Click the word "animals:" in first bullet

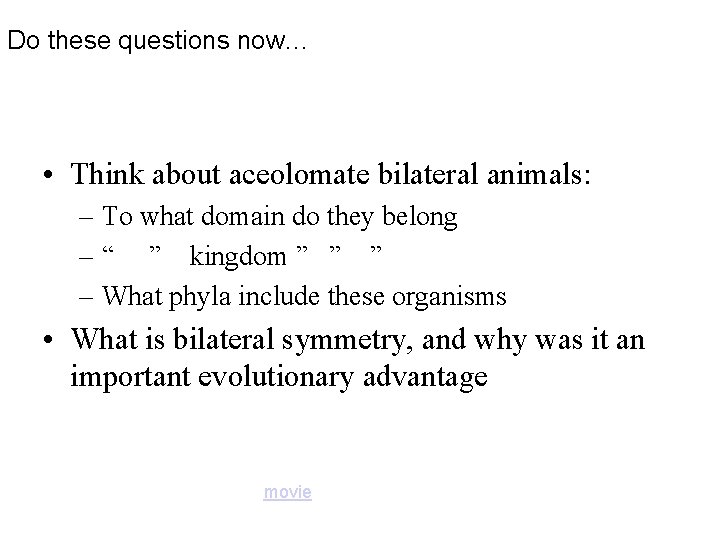point(539,174)
